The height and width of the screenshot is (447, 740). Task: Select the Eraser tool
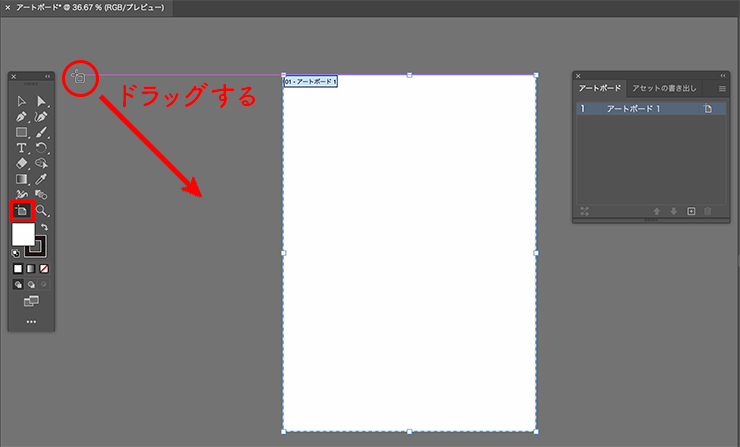pyautogui.click(x=22, y=163)
